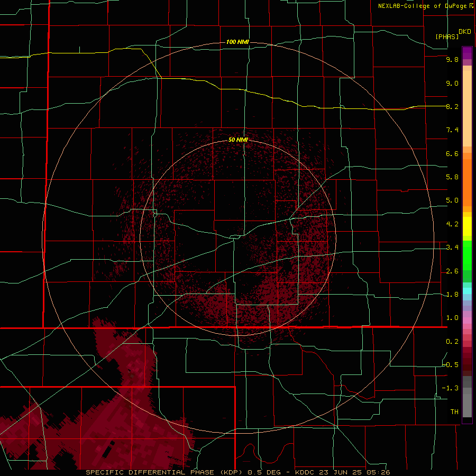The image size is (476, 476).
Task: Pick the cyan segment of the color bar
Action: (x=467, y=291)
